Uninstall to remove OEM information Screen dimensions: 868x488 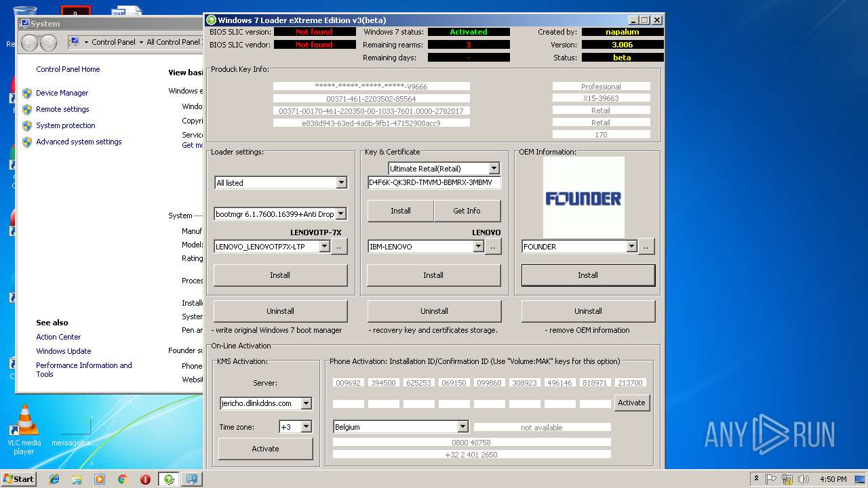pyautogui.click(x=588, y=311)
